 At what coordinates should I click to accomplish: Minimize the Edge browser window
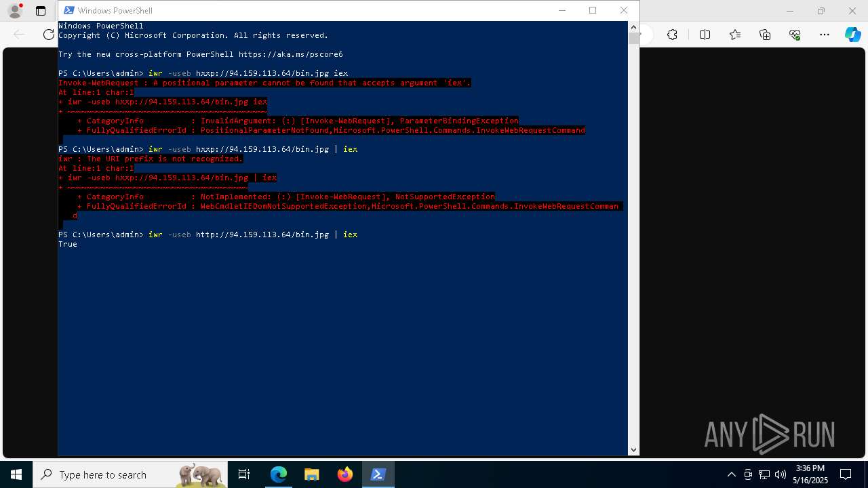point(789,11)
